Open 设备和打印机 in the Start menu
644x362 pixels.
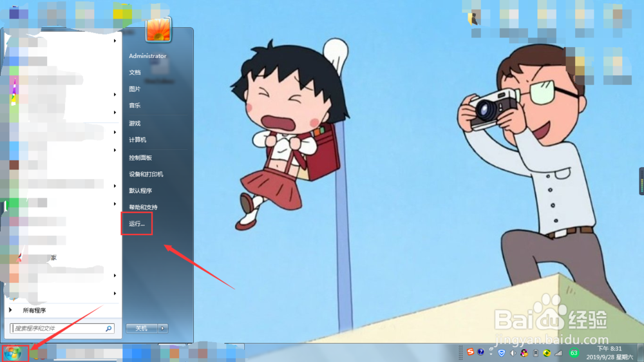pyautogui.click(x=146, y=174)
